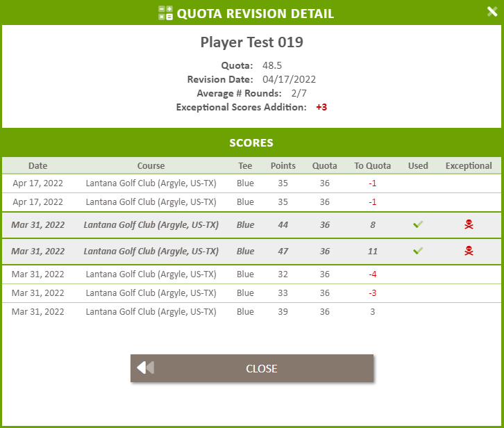This screenshot has width=504, height=428.
Task: Click the To Quota value 3 in the last row
Action: coord(373,311)
